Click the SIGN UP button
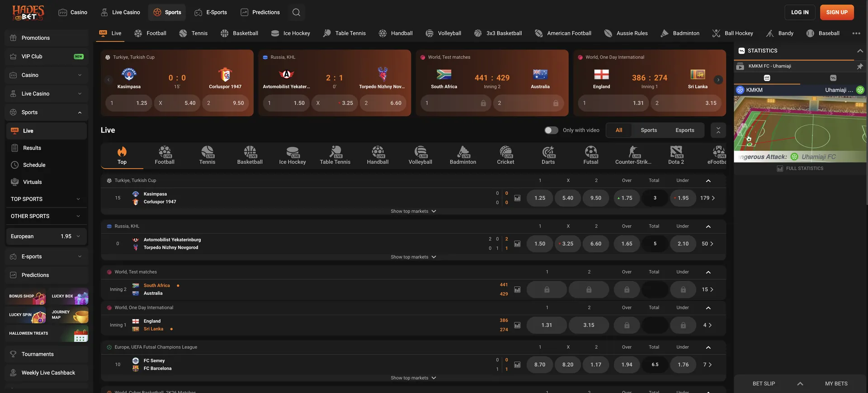 (x=837, y=12)
